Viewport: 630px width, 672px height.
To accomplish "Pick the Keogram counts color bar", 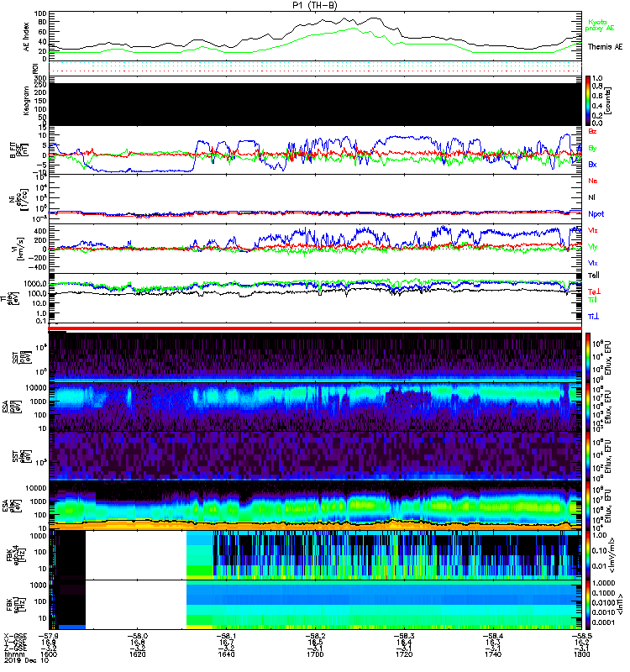I will [x=589, y=101].
